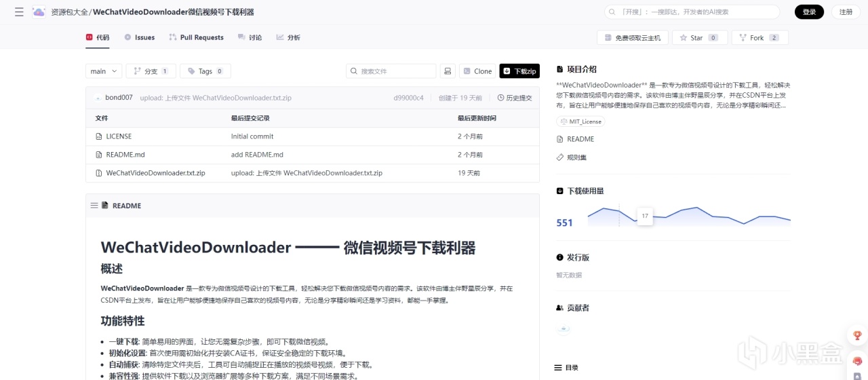The height and width of the screenshot is (380, 868).
Task: Open bond007 author profile
Action: 119,98
